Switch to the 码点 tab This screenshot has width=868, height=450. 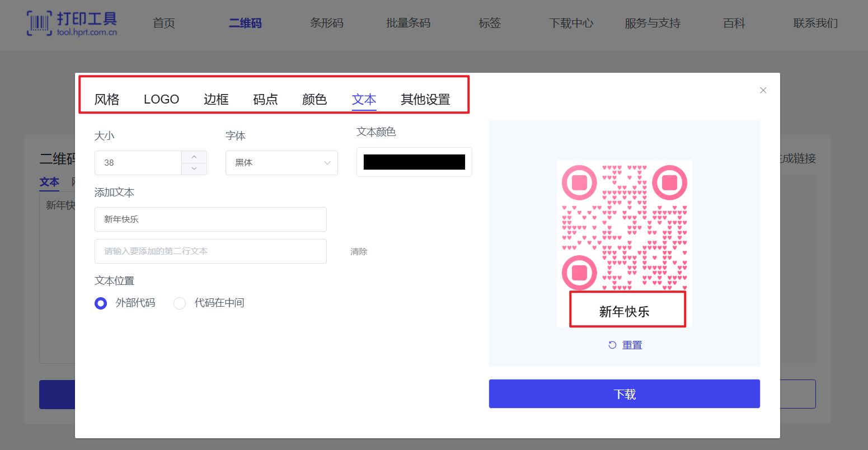click(x=265, y=100)
